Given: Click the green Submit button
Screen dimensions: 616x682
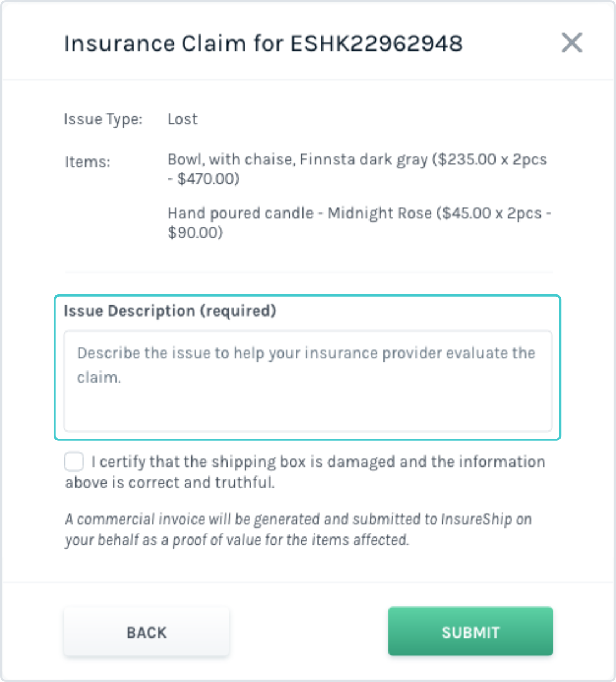Looking at the screenshot, I should click(x=470, y=631).
